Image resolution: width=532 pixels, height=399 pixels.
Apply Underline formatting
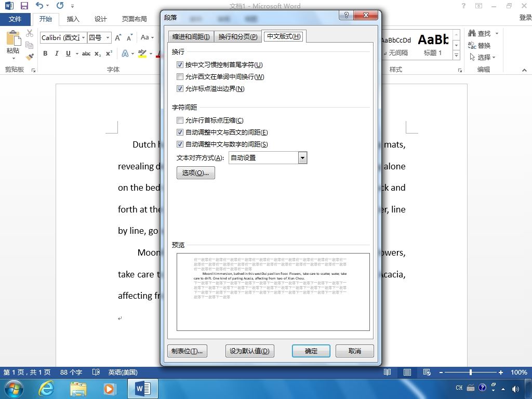click(68, 54)
